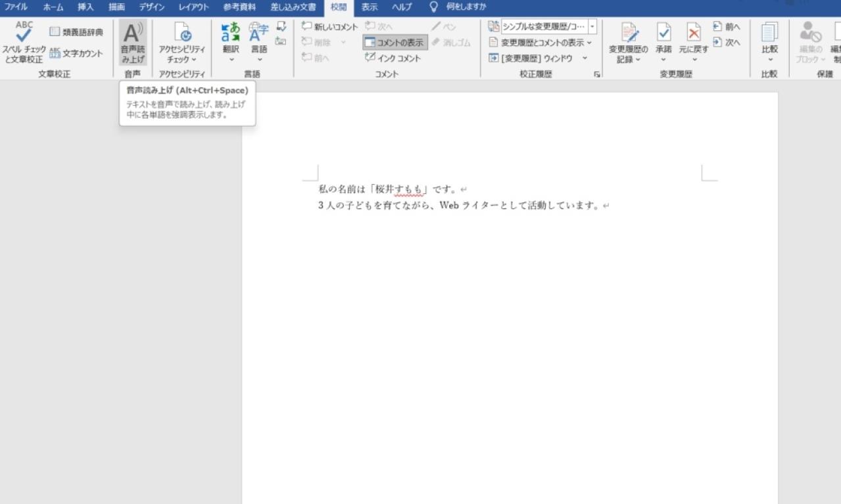
Task: Select インク コメント ink comment
Action: pos(393,58)
